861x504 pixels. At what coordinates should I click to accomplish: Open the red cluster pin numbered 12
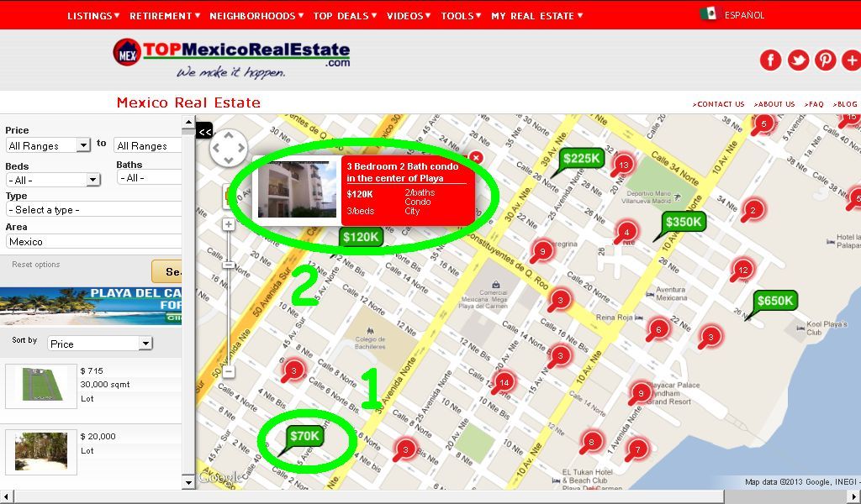point(743,270)
